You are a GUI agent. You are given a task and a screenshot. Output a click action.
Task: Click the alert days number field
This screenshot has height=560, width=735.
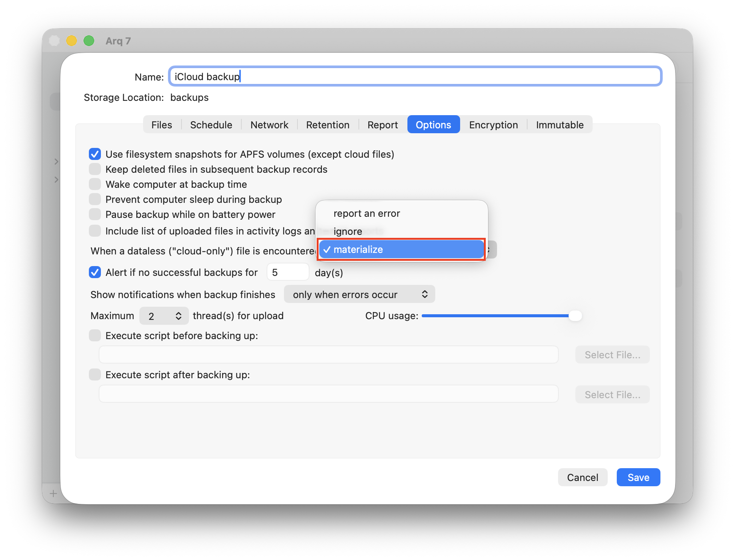288,272
